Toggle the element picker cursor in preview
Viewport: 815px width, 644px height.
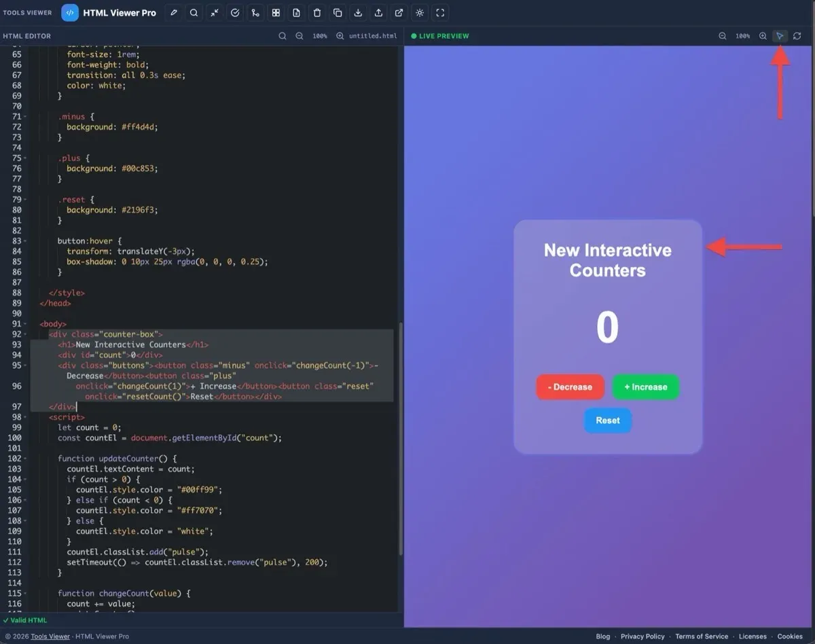(x=780, y=36)
